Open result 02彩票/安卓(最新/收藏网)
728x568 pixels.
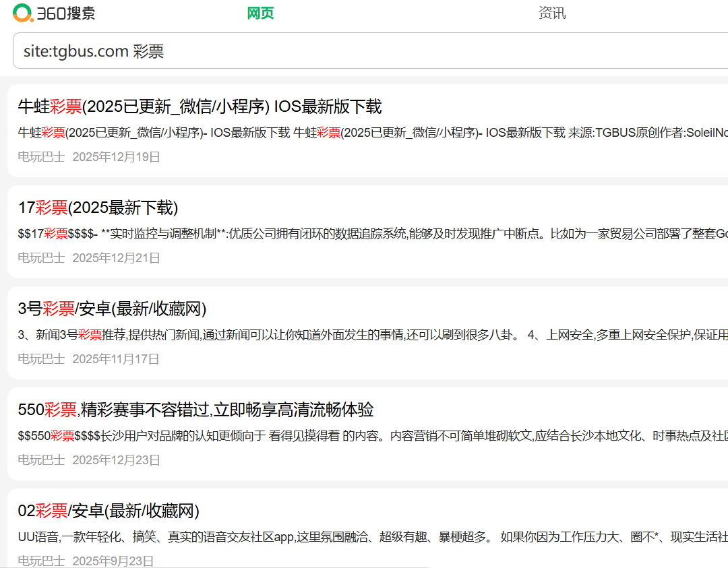pos(109,511)
